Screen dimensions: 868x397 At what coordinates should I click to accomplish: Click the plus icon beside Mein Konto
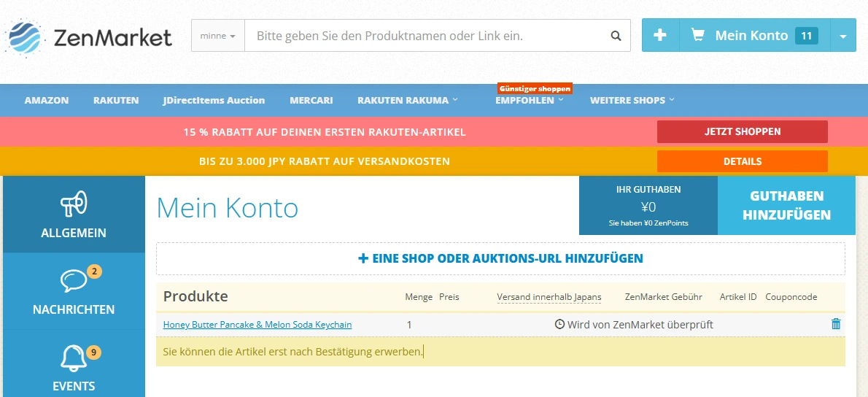click(660, 36)
